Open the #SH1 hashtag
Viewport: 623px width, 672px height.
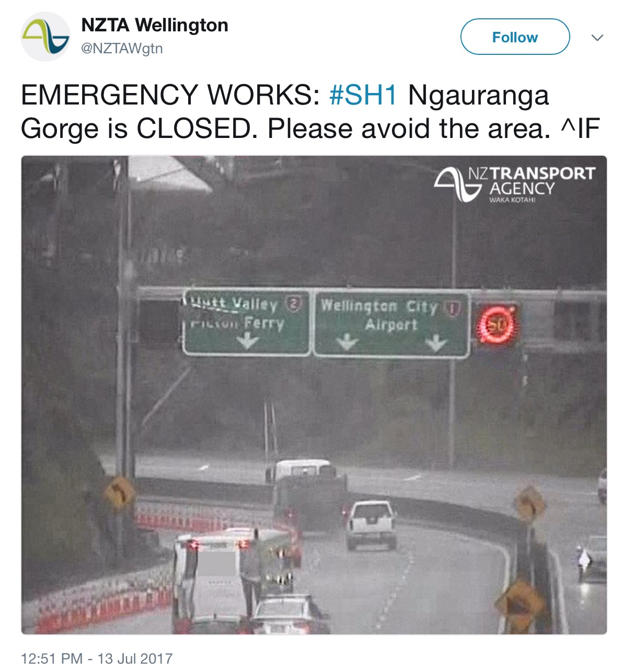tap(363, 95)
